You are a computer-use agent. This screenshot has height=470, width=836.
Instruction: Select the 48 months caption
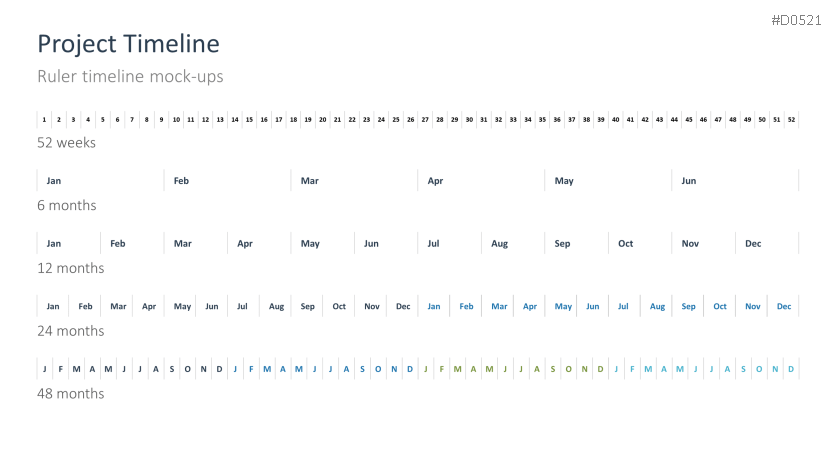(70, 394)
